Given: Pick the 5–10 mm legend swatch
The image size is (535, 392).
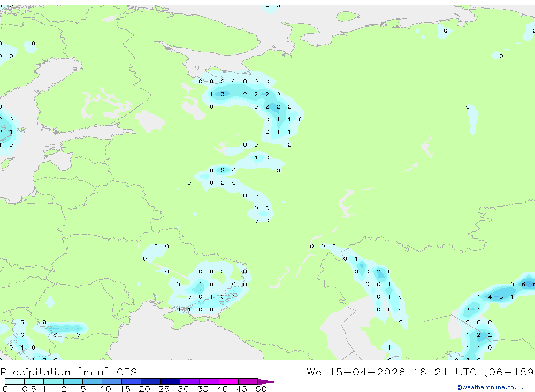Looking at the screenshot, I should click(x=92, y=381).
